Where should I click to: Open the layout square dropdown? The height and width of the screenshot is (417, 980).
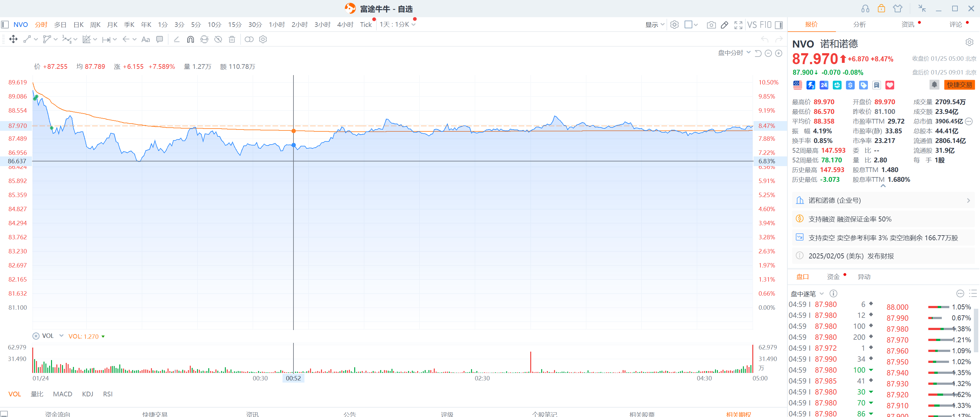pyautogui.click(x=691, y=25)
